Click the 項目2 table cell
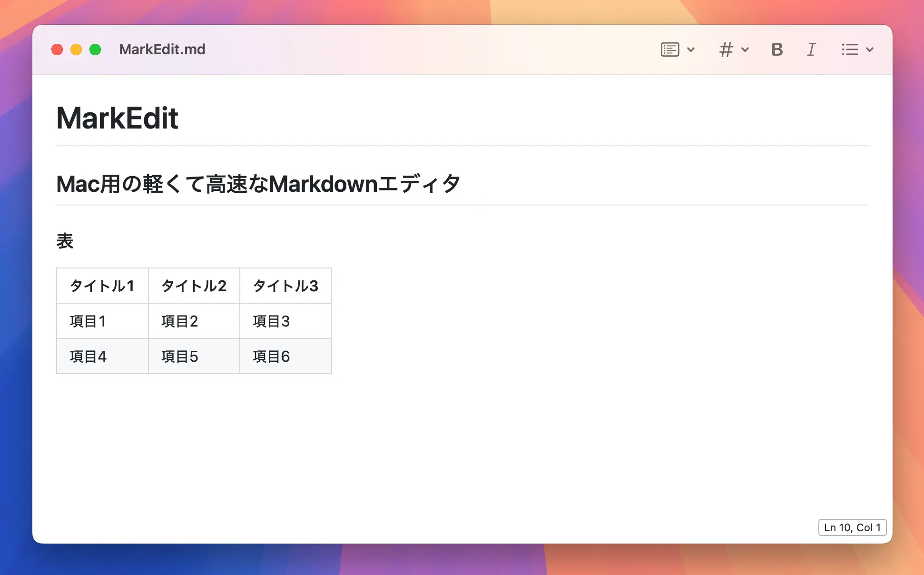The image size is (924, 575). tap(194, 321)
